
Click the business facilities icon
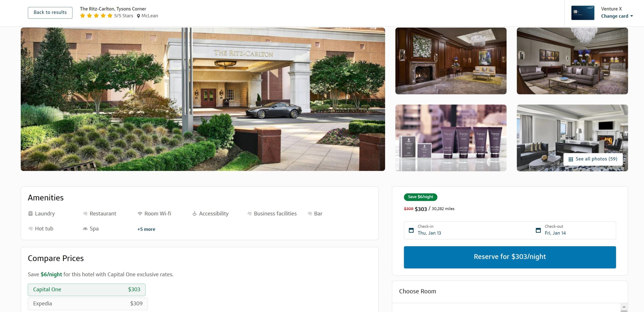coord(249,213)
